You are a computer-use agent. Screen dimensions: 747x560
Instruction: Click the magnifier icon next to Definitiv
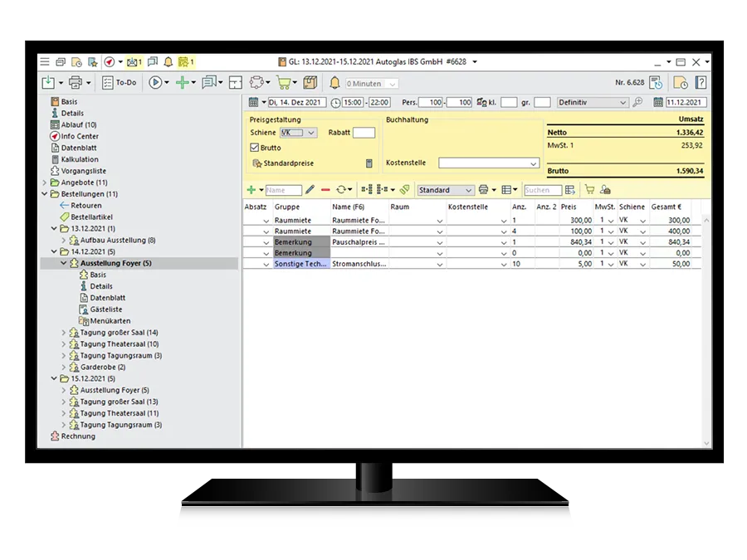[637, 103]
